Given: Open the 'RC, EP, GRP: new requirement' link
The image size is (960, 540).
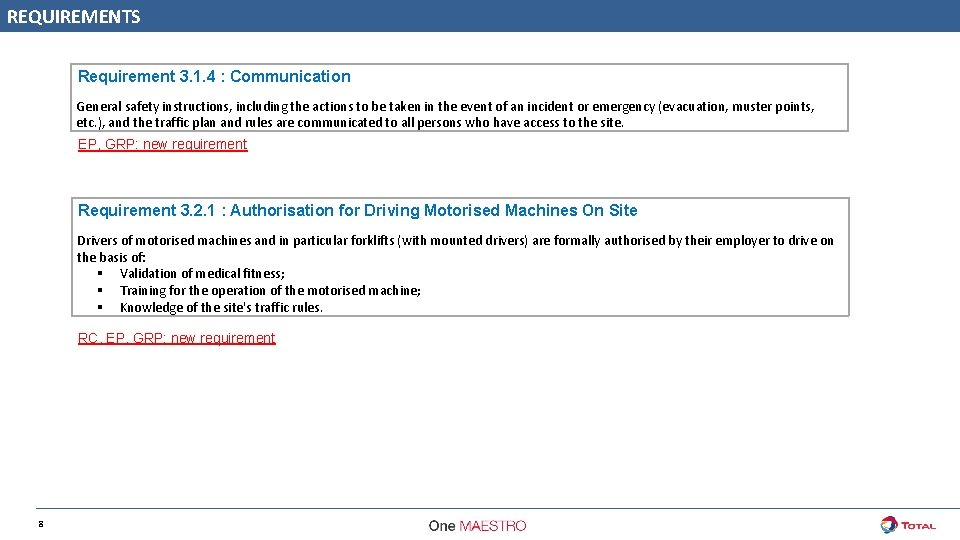Looking at the screenshot, I should click(x=176, y=338).
